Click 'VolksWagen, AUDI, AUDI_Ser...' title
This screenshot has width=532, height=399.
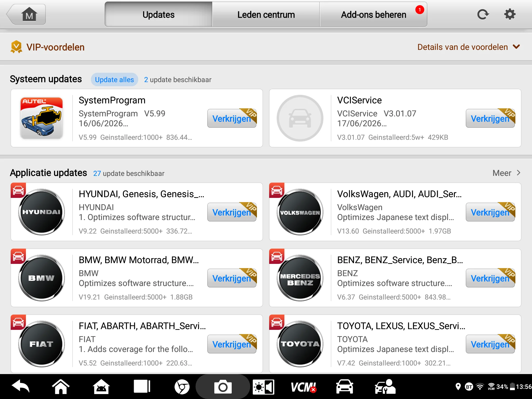click(400, 194)
